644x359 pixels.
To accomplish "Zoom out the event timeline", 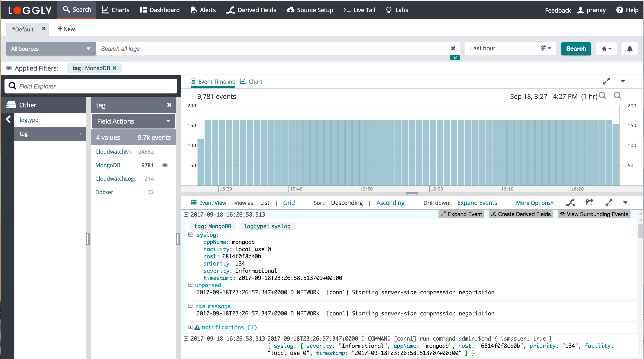I will [602, 96].
